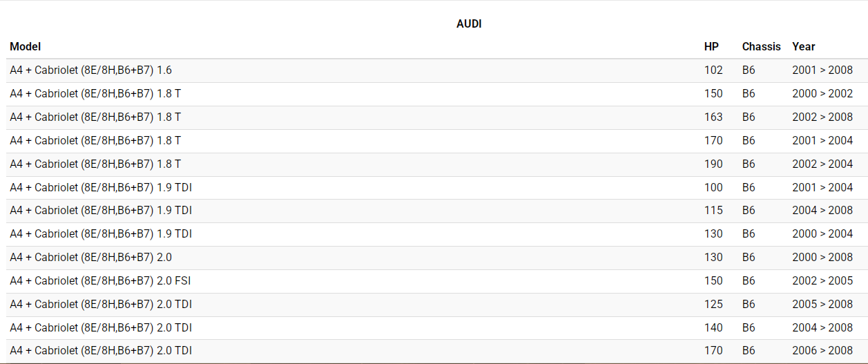Click the year range 2002 > 2005
Image resolution: width=868 pixels, height=364 pixels.
coord(822,281)
